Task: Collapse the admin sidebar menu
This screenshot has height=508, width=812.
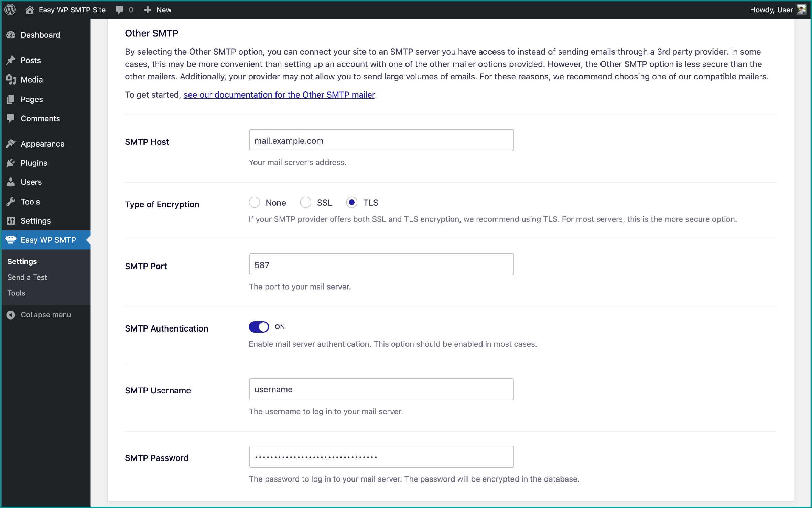Action: click(x=45, y=314)
